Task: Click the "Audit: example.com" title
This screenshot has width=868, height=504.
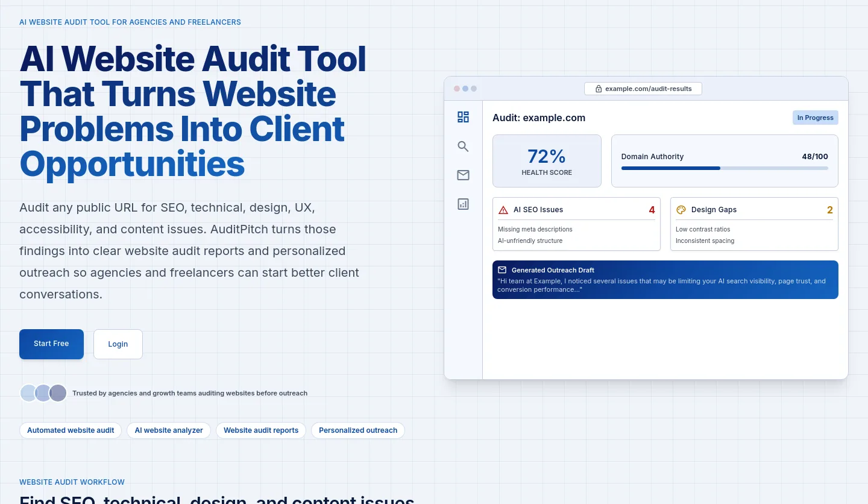Action: click(x=539, y=118)
